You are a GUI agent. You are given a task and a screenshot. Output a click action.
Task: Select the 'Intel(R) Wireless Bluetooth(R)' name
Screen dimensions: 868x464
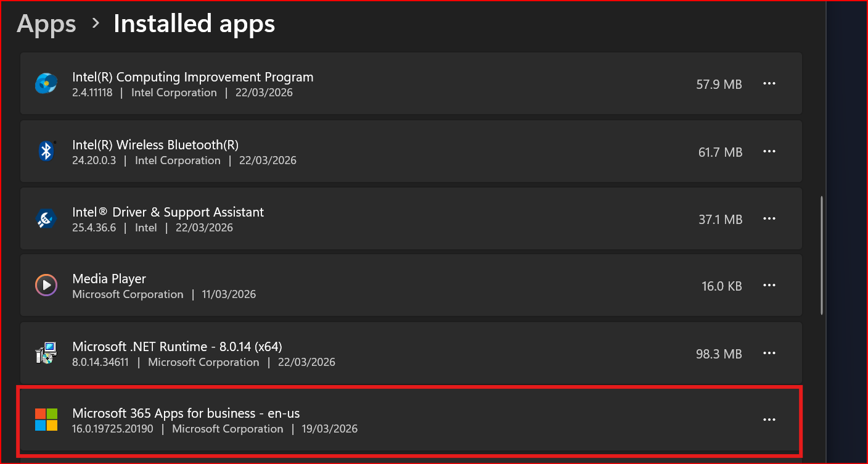[155, 144]
